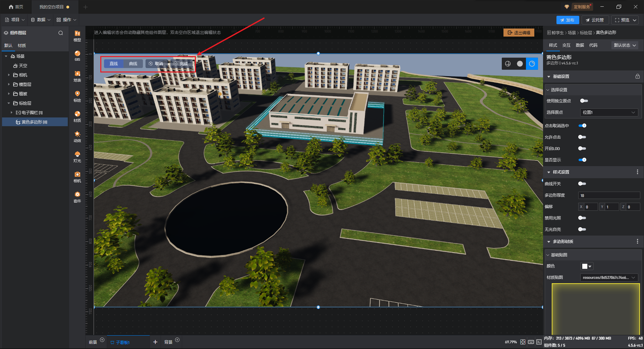Click the 套件 (Kit) sidebar icon

(x=77, y=197)
